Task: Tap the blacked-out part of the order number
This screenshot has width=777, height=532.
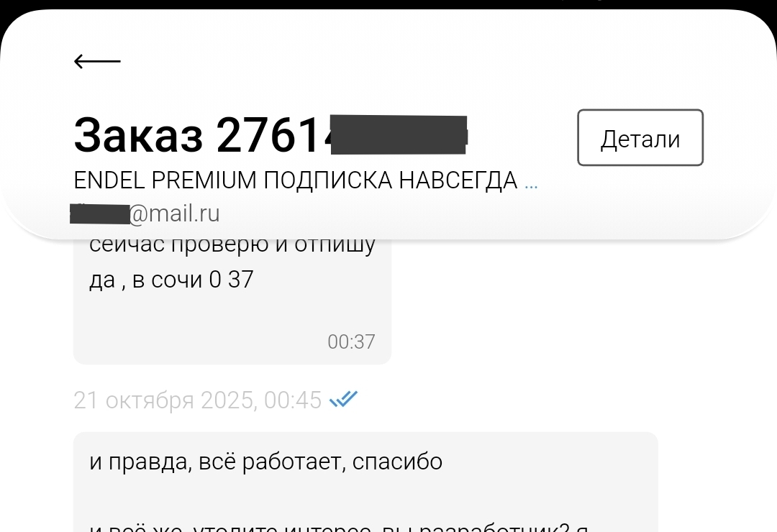Action: 399,134
